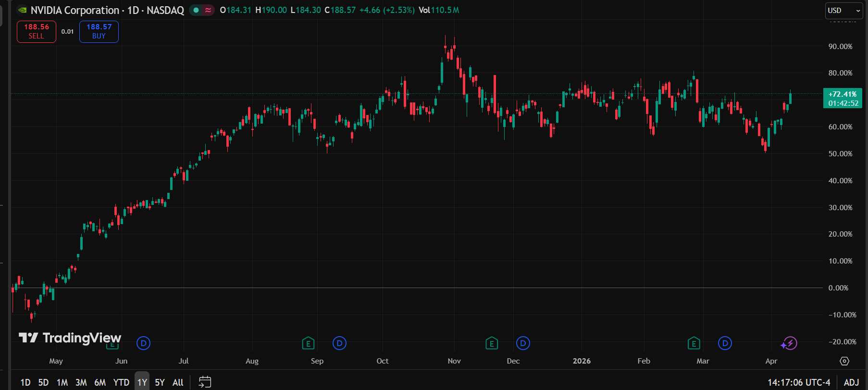
Task: Open the March dividend marker
Action: (x=725, y=343)
